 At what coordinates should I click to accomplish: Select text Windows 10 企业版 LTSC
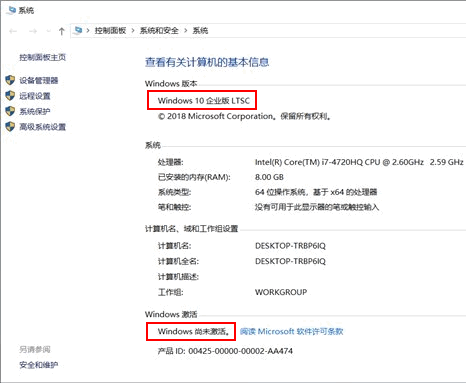(x=204, y=100)
